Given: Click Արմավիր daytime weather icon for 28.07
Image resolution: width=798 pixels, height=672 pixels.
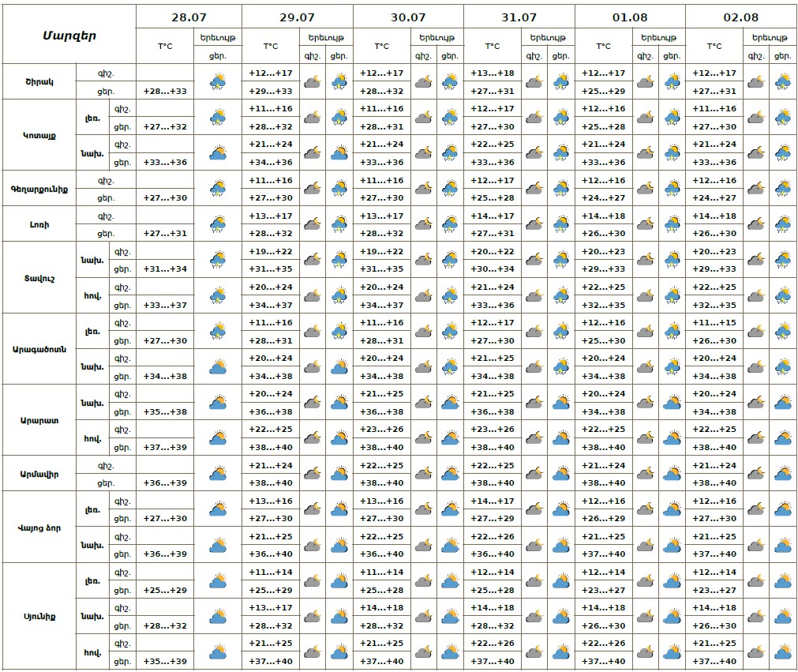Looking at the screenshot, I should click(218, 474).
